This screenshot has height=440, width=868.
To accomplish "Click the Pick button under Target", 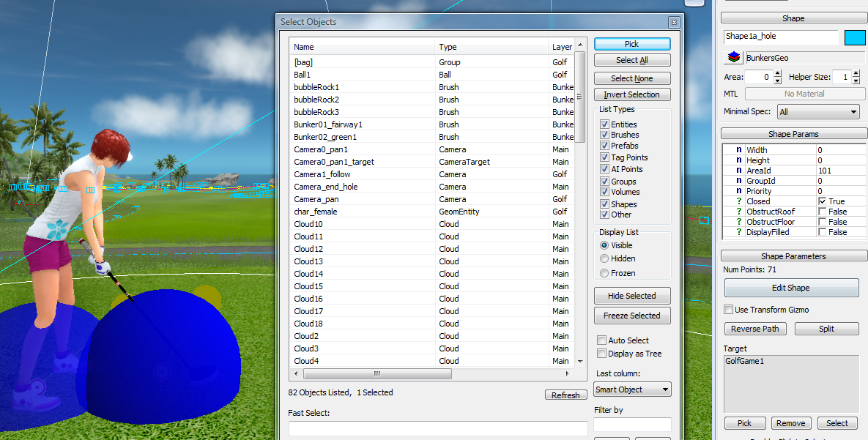I will click(745, 423).
